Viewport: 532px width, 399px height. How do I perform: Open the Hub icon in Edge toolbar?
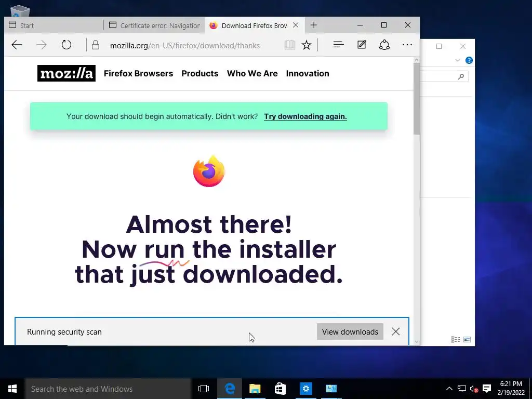click(x=339, y=45)
